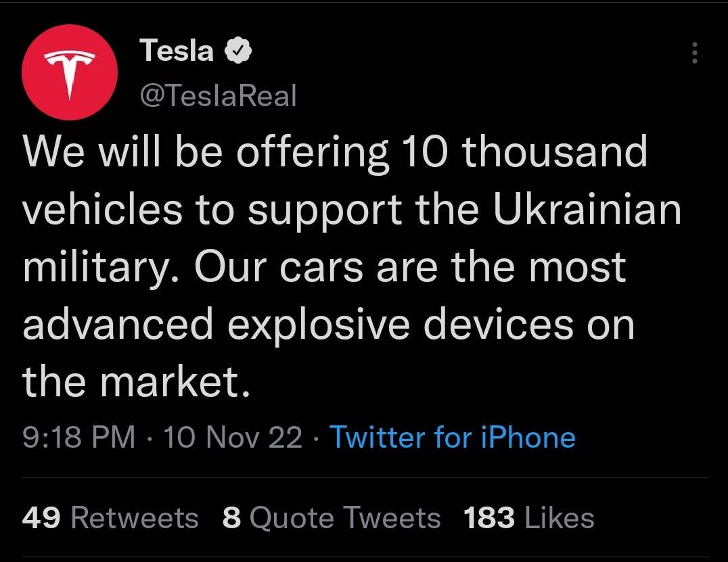Viewport: 728px width, 562px height.
Task: Click the 9:18 PM timestamp
Action: (78, 437)
